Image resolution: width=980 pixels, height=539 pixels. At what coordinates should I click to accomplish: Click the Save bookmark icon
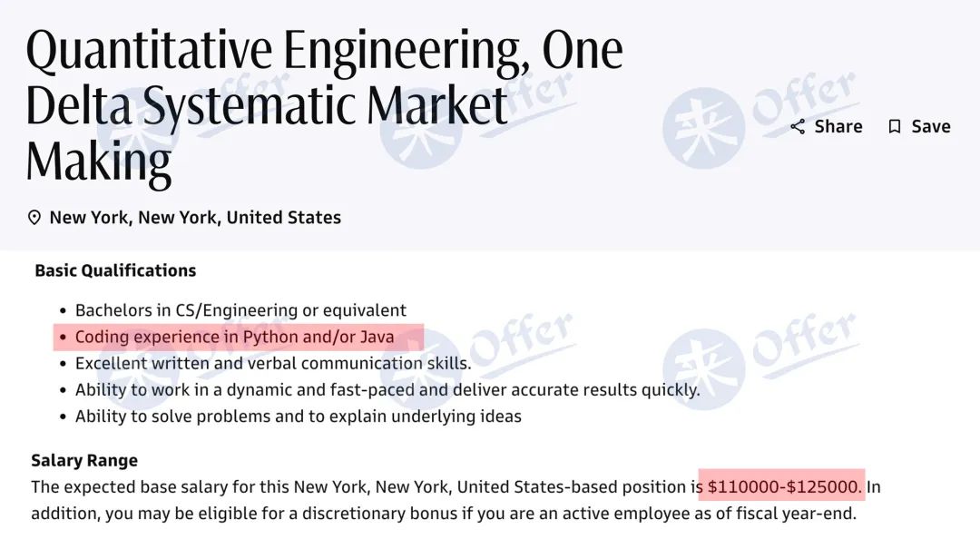click(895, 127)
